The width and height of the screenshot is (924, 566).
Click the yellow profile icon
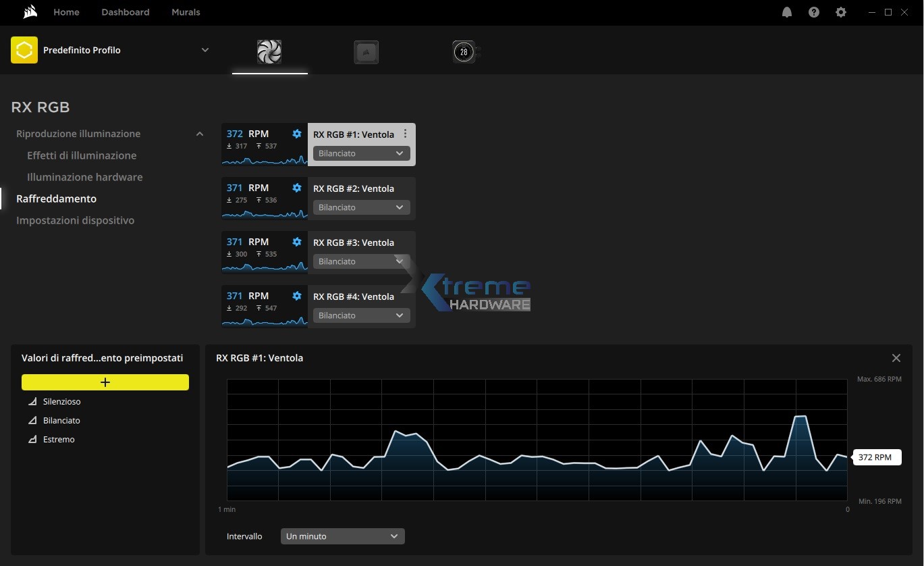[x=24, y=50]
